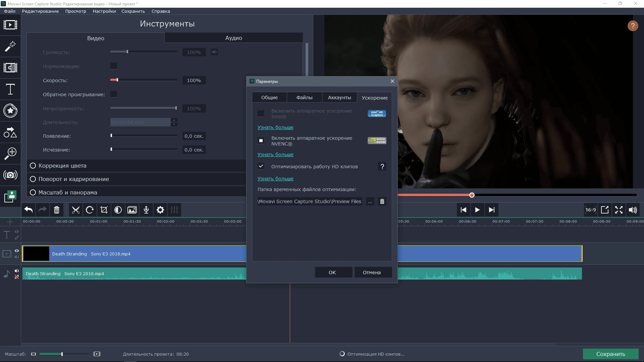The image size is (644, 362).
Task: Toggle reverse playback checkbox
Action: click(114, 94)
